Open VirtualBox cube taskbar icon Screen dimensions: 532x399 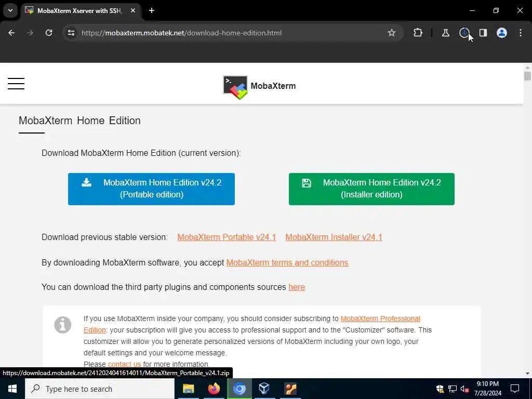coord(264,389)
